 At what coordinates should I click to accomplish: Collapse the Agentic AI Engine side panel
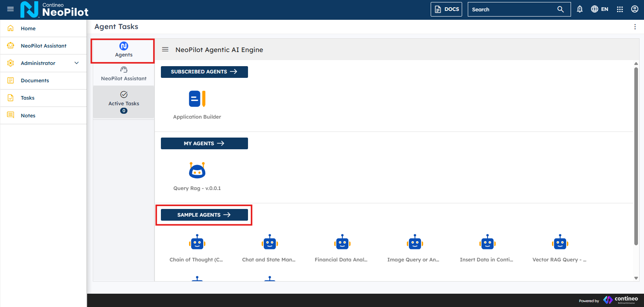[x=165, y=50]
